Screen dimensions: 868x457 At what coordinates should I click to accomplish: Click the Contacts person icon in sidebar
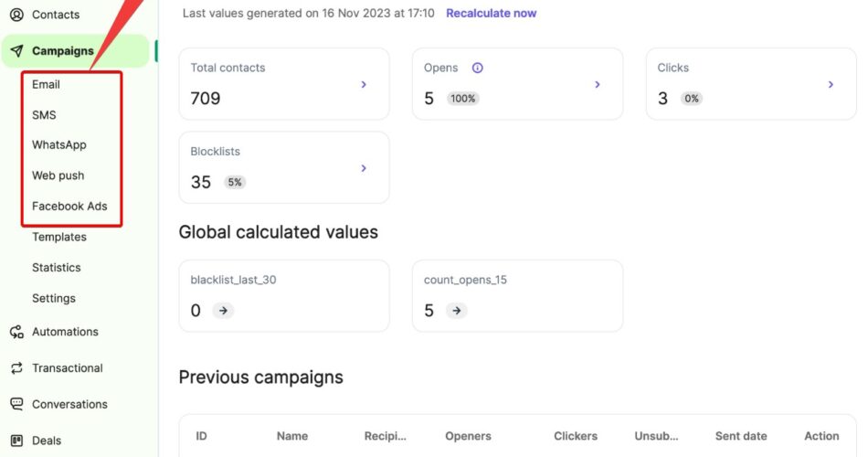(16, 15)
